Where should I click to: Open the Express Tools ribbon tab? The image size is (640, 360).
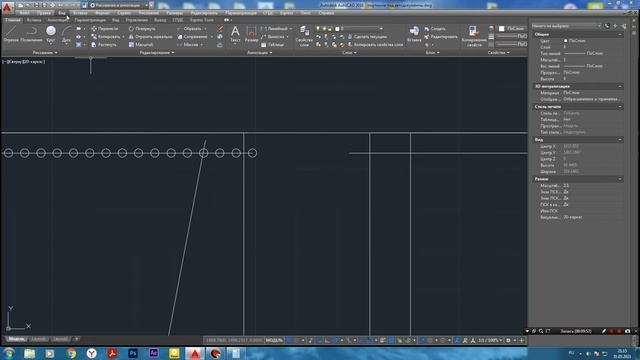click(202, 20)
